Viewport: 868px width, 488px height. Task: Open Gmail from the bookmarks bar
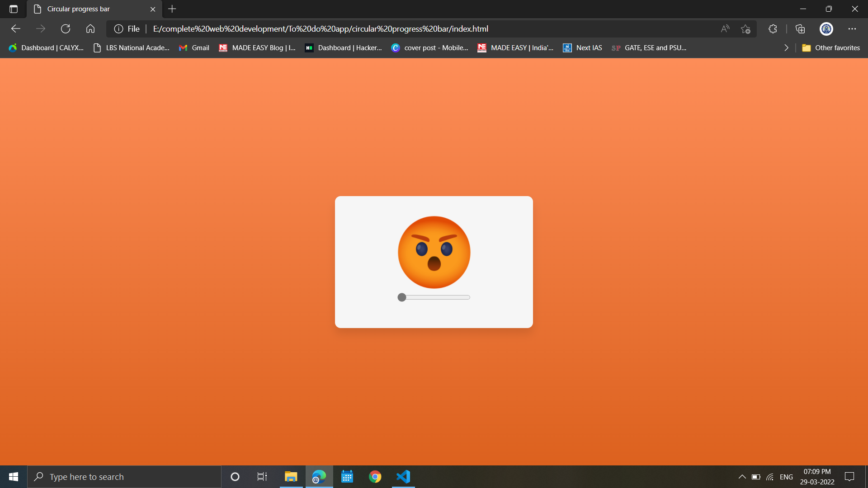click(194, 47)
